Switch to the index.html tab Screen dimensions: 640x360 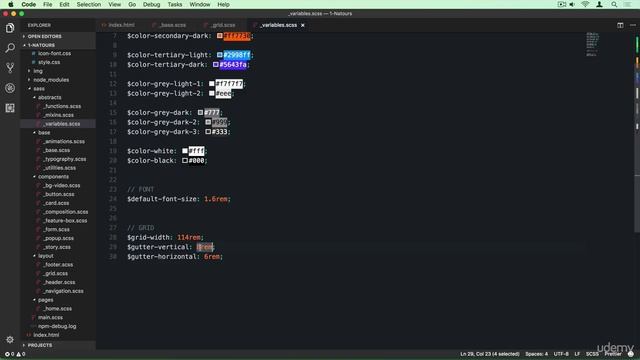click(121, 25)
